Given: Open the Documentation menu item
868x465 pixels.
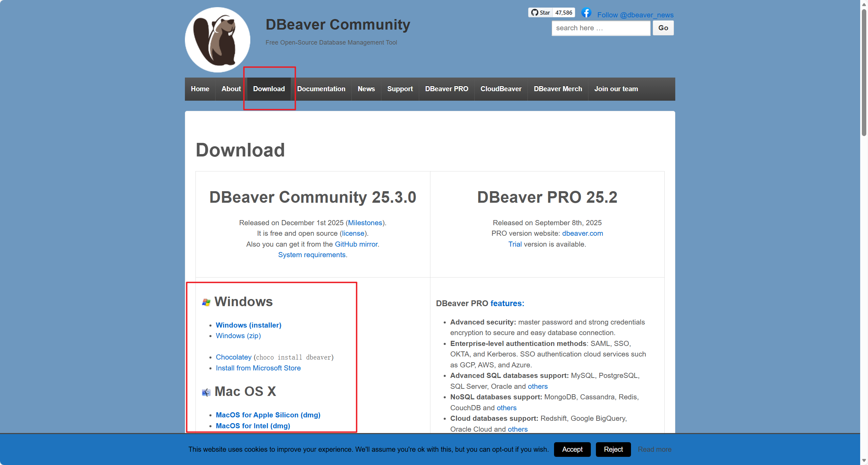Looking at the screenshot, I should click(x=321, y=89).
